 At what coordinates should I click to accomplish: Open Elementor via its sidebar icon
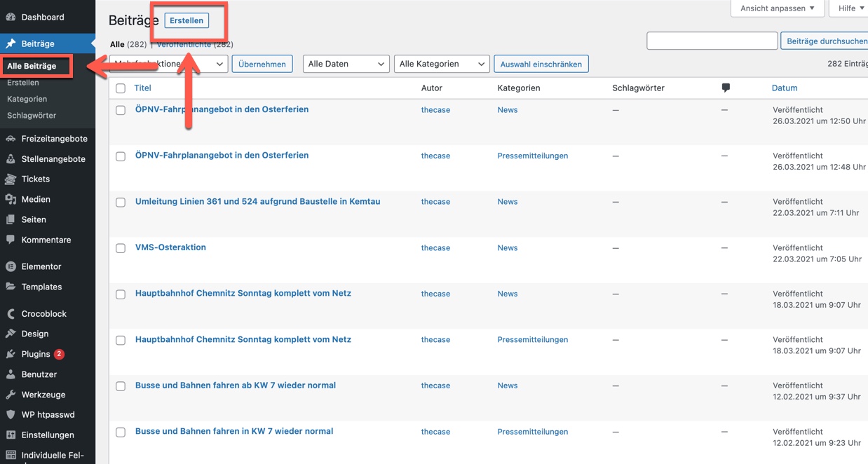tap(11, 266)
